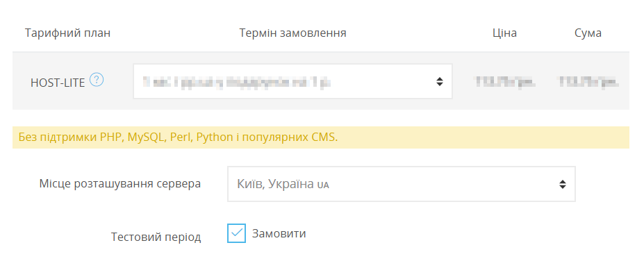Click the yellow notice about PHP, MySQL support

pos(321,137)
